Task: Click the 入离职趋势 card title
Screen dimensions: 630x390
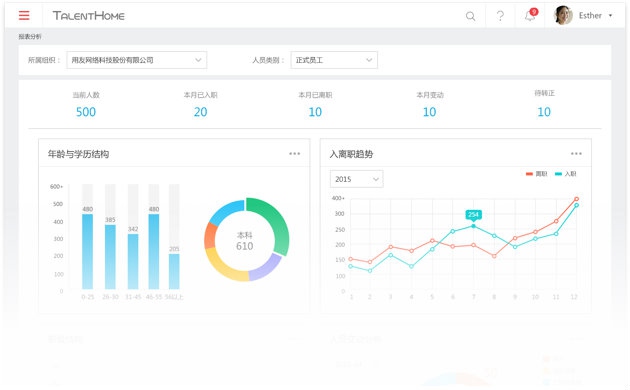Action: [x=352, y=154]
